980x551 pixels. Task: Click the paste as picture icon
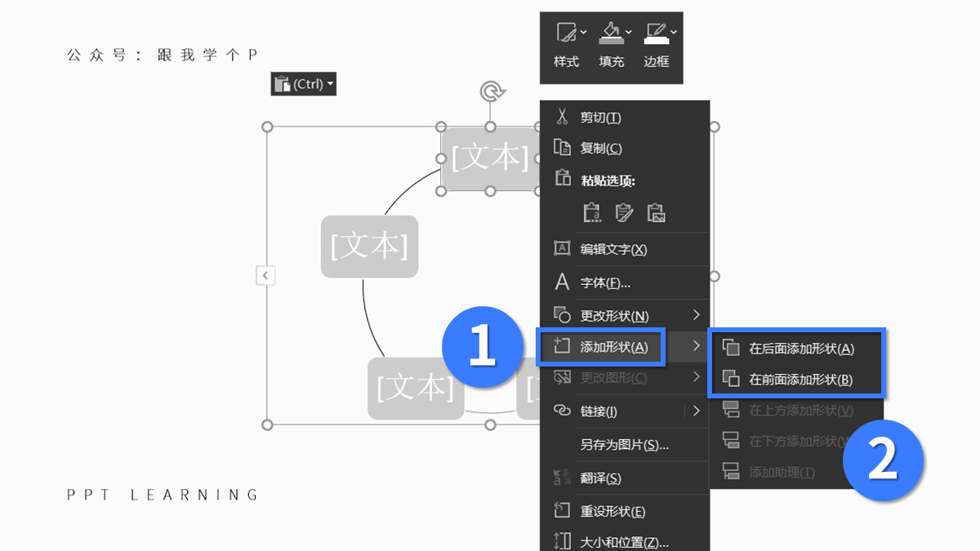point(656,212)
